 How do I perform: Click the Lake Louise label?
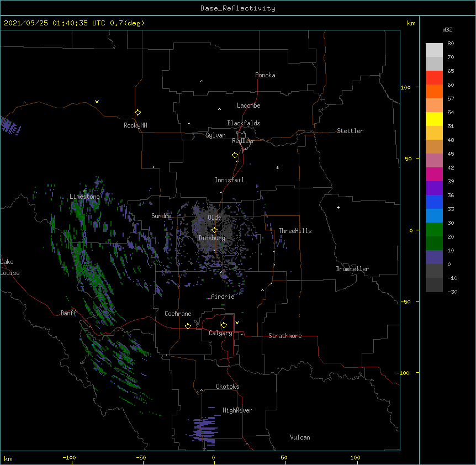10,267
